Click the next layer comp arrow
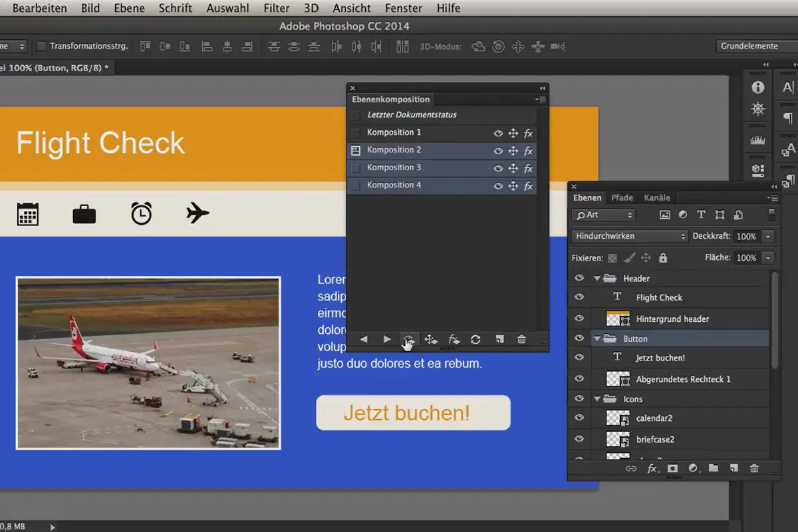Screen dimensions: 798x532 pyautogui.click(x=387, y=339)
